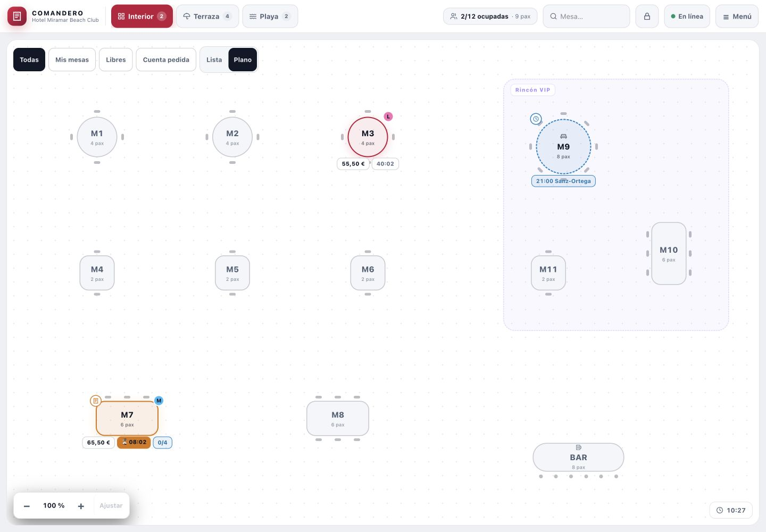Focus the Mesa search field

point(586,16)
